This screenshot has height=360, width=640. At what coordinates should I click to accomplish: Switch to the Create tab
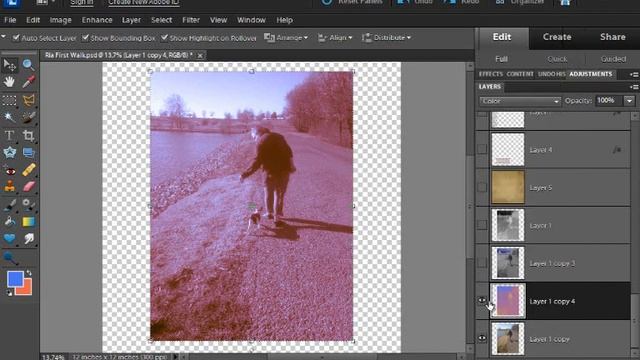(557, 37)
